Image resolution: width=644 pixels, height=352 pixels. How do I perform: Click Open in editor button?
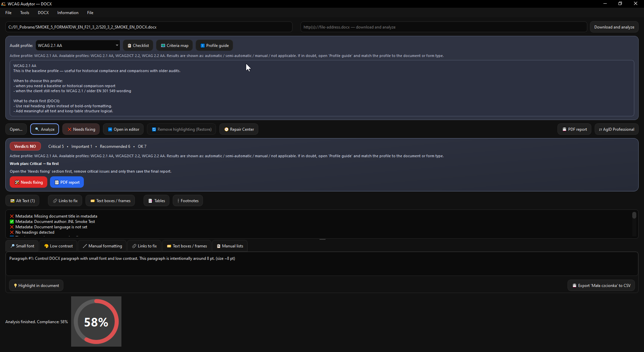pos(123,129)
